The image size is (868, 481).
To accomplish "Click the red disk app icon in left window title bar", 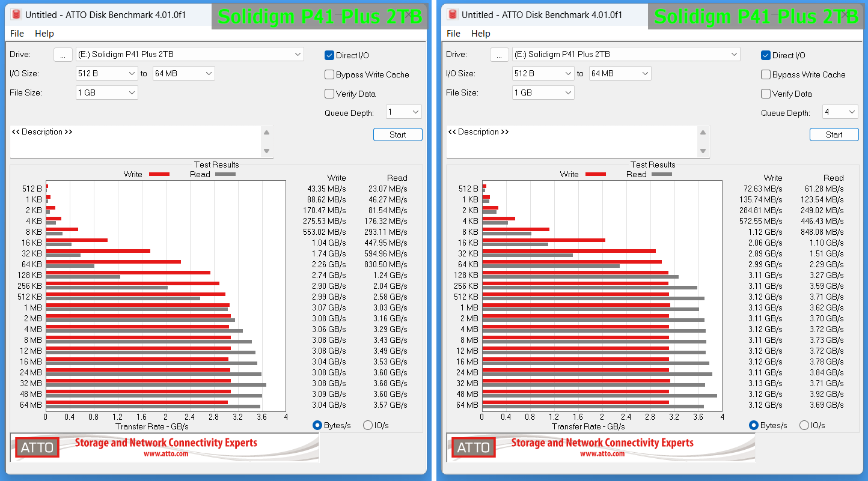I will coord(16,14).
